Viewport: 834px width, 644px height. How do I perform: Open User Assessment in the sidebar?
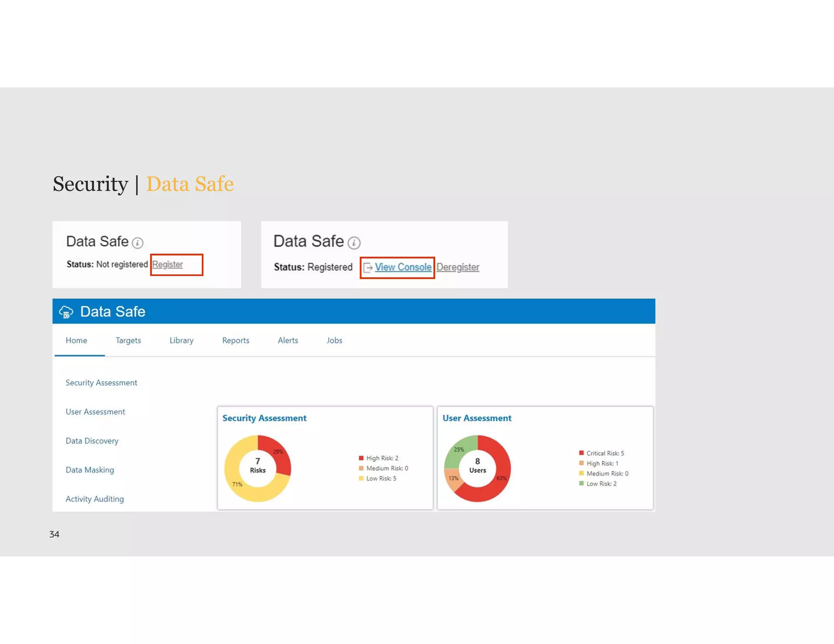95,412
